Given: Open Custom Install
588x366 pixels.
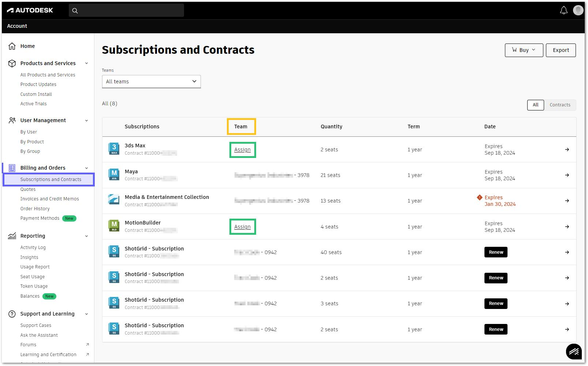Looking at the screenshot, I should click(x=36, y=94).
